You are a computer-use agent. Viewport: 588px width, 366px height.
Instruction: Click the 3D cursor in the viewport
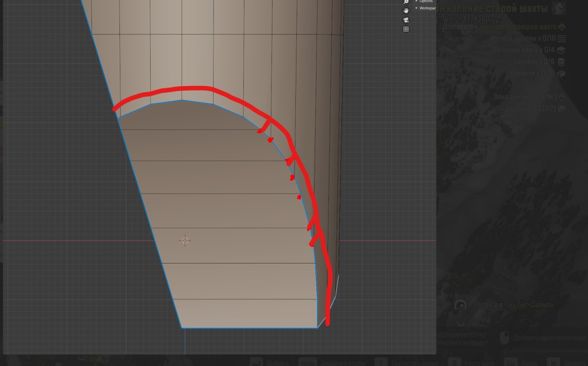(x=185, y=240)
